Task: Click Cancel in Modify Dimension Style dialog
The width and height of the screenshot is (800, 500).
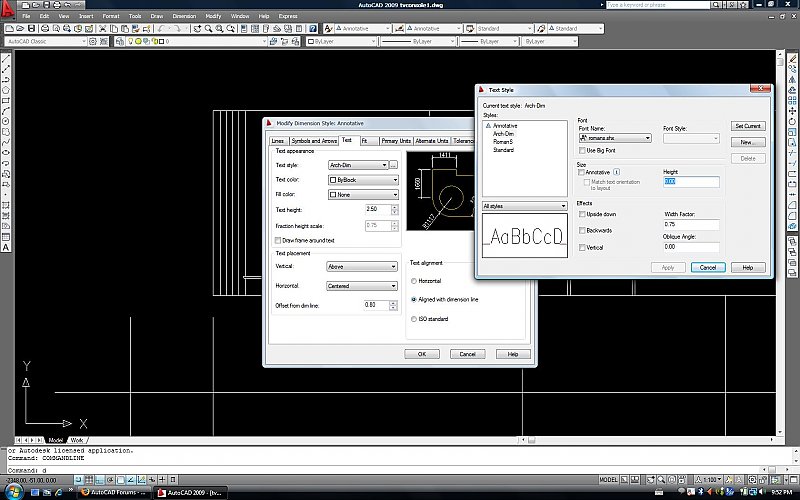Action: pos(467,354)
